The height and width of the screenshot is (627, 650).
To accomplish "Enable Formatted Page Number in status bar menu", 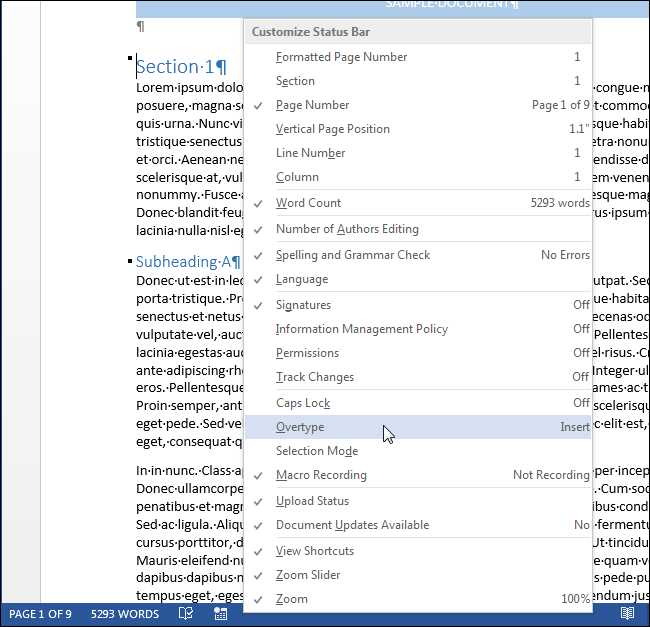I will [x=418, y=57].
